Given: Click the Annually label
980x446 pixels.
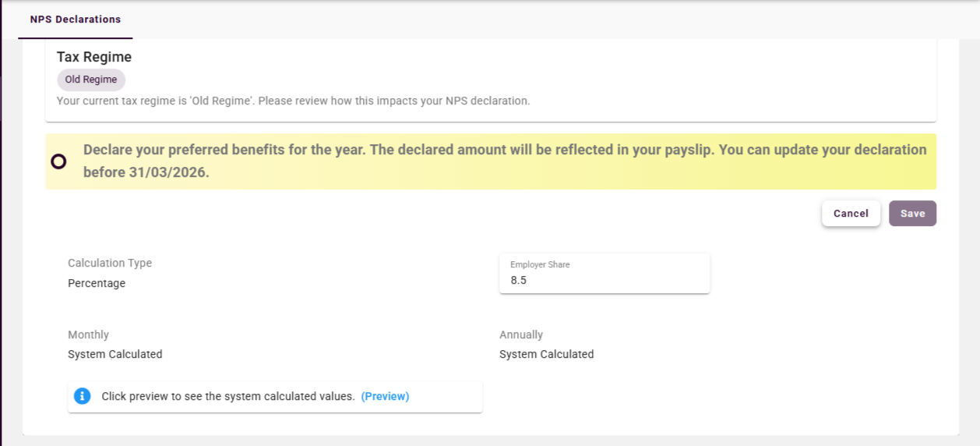Looking at the screenshot, I should [521, 334].
